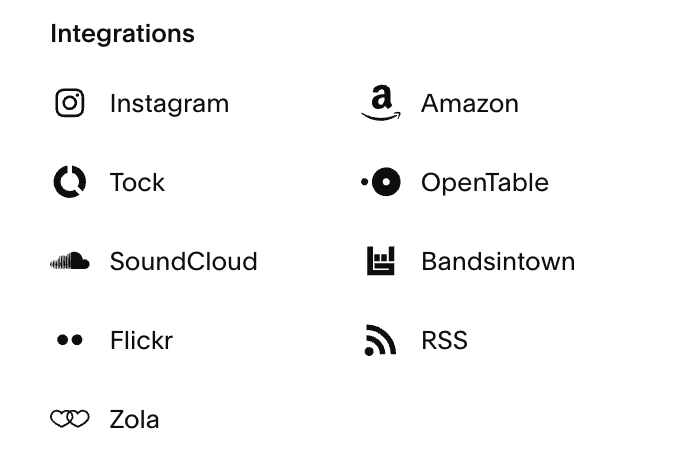Choose the Tock circular icon

(70, 182)
